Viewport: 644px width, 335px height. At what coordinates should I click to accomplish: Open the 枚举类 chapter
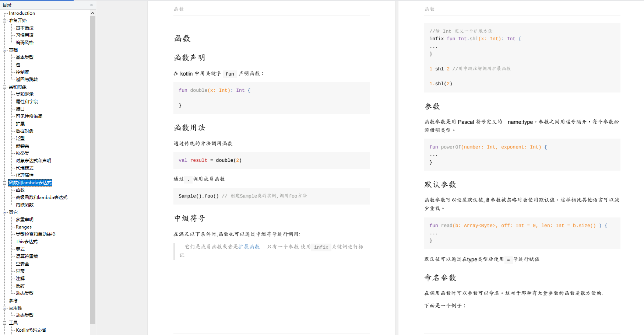click(x=22, y=153)
